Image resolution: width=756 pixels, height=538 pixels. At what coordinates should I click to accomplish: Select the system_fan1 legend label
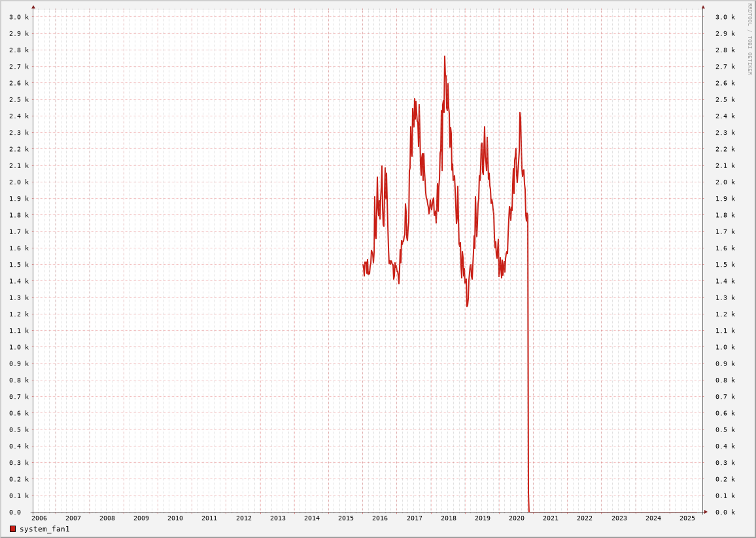(44, 529)
